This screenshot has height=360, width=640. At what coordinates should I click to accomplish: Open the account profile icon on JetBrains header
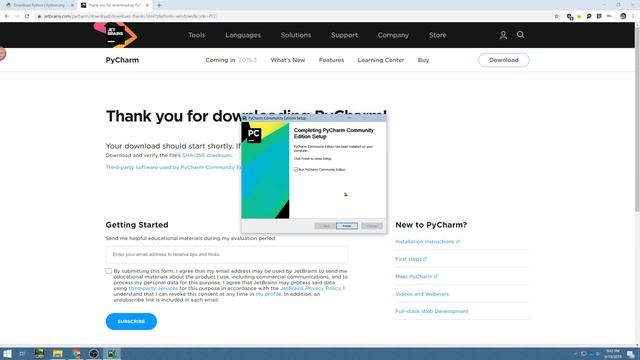[503, 35]
